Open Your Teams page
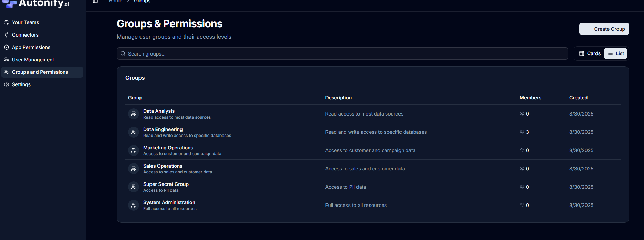The width and height of the screenshot is (644, 240). 42,22
